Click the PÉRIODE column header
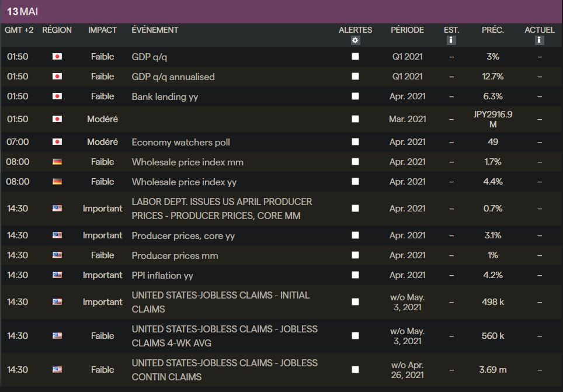The image size is (563, 392). (407, 30)
